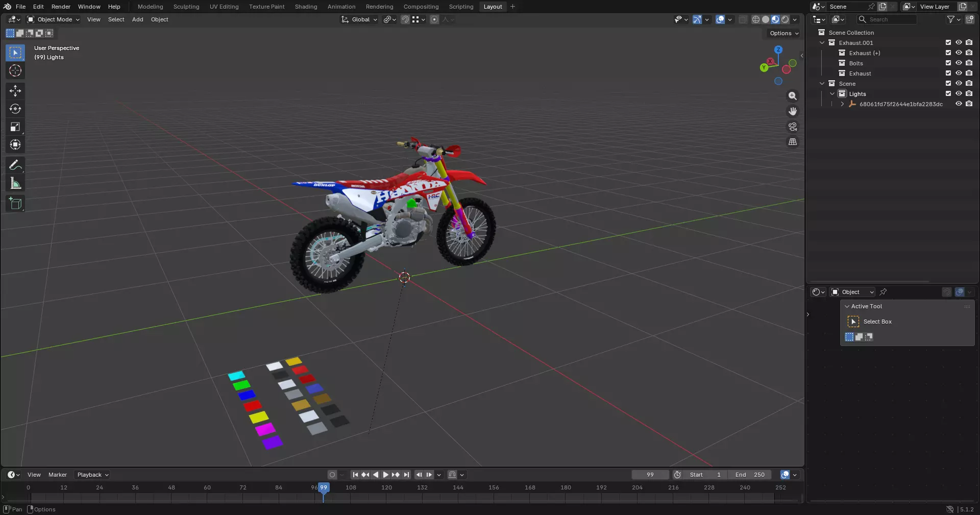Jump to timeline end frame
The height and width of the screenshot is (515, 980).
pyautogui.click(x=406, y=475)
